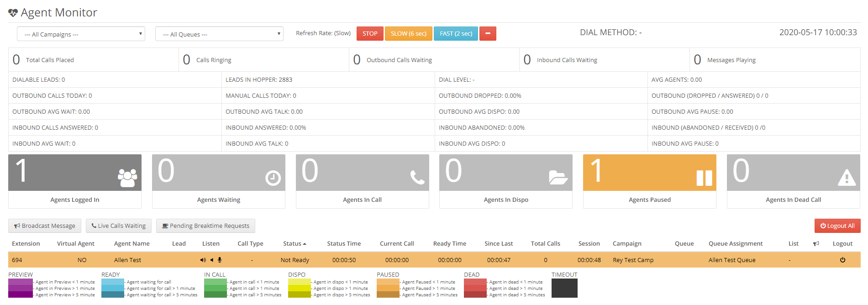Sort by Agent Name column header
Screen dimensions: 868x305
132,243
